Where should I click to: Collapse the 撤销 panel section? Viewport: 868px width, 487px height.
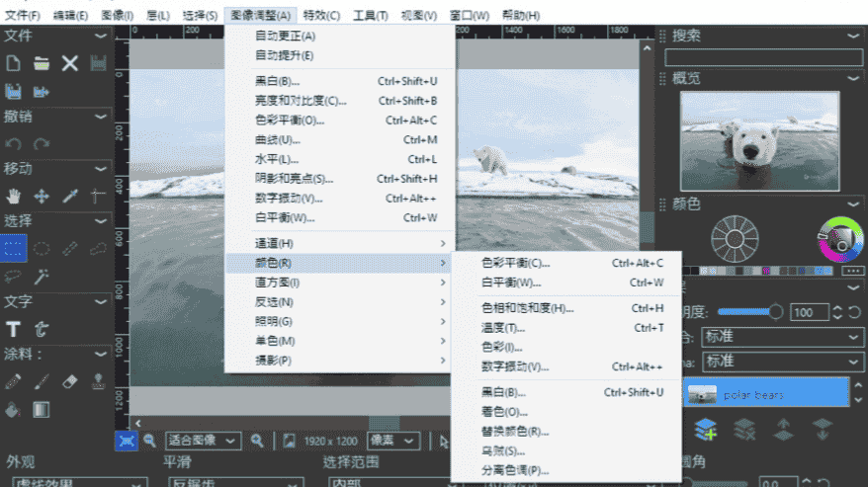point(101,117)
